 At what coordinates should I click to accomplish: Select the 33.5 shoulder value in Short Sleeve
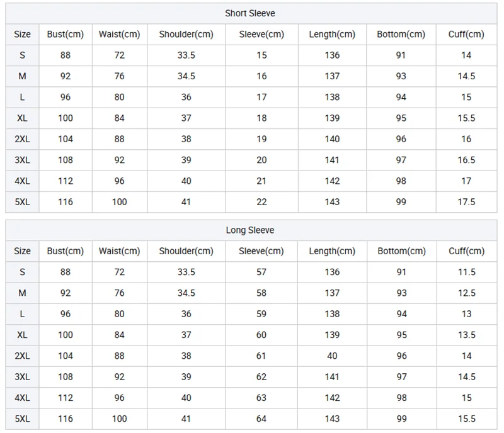pos(186,55)
